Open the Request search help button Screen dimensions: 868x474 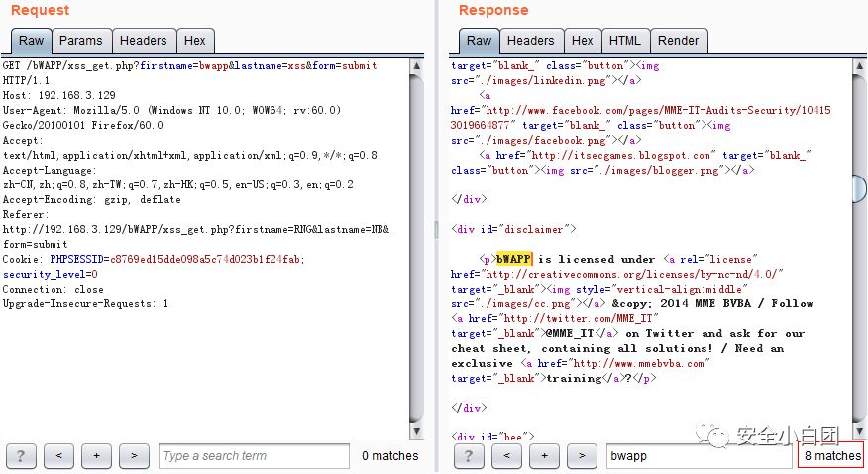tap(21, 456)
